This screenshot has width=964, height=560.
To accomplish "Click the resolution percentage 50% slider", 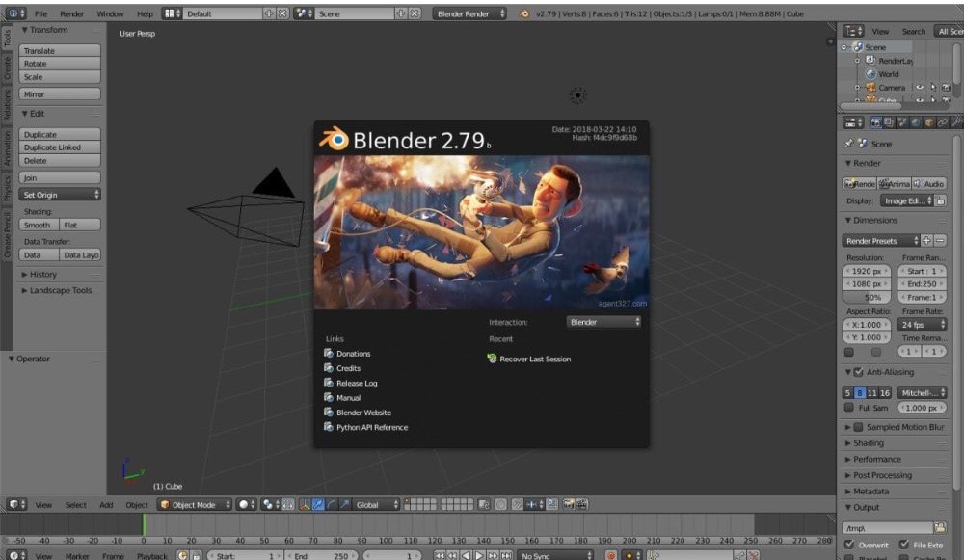I will (x=865, y=298).
